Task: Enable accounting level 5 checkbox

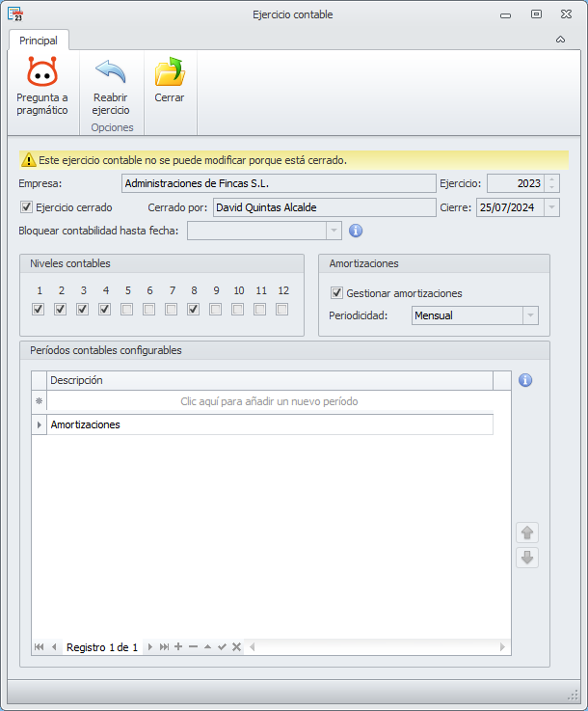Action: [x=127, y=310]
